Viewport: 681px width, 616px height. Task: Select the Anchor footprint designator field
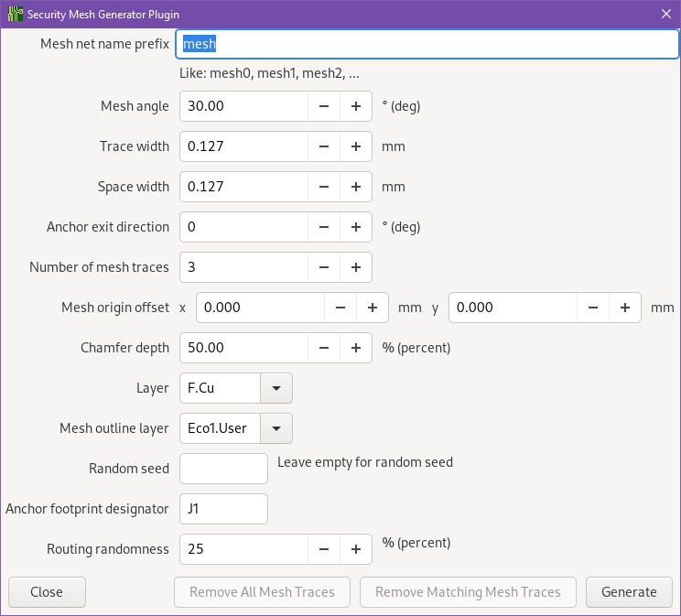pos(223,509)
